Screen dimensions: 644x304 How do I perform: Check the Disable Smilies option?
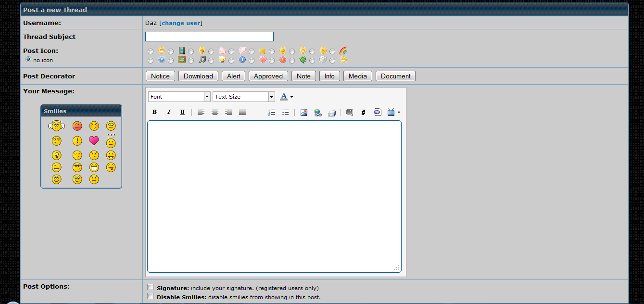(x=151, y=297)
